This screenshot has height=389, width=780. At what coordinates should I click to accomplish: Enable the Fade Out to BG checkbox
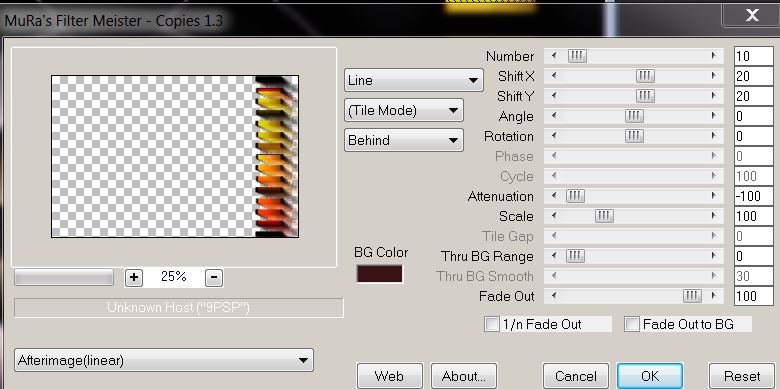[632, 324]
